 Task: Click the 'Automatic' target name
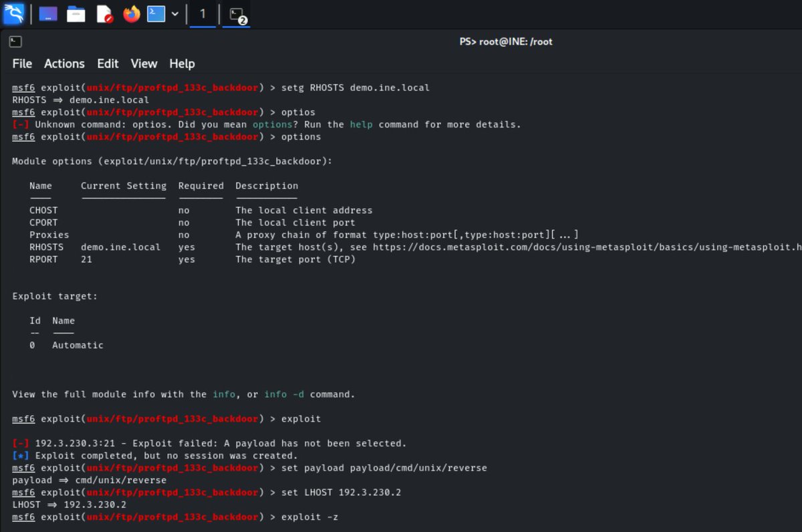(78, 346)
